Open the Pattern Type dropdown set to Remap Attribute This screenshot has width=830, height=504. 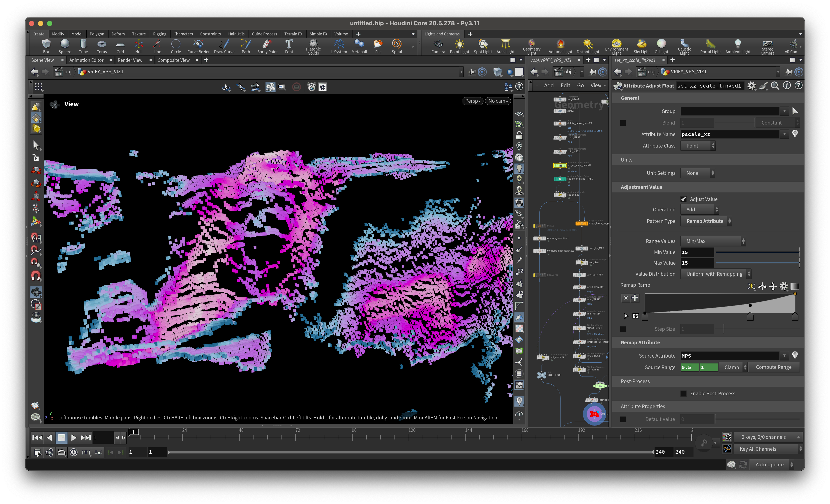pyautogui.click(x=706, y=221)
